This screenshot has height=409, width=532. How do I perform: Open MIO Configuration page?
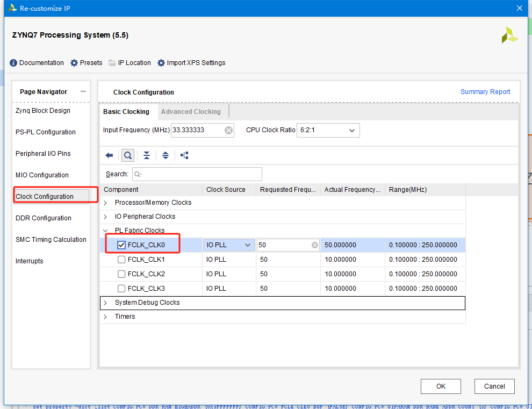pos(42,175)
